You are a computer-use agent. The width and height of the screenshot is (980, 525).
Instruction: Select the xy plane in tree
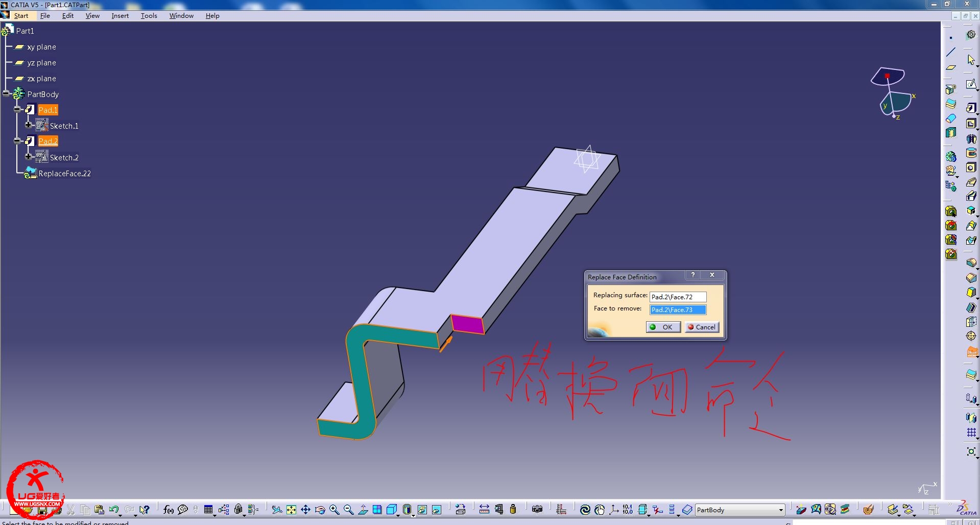point(41,47)
